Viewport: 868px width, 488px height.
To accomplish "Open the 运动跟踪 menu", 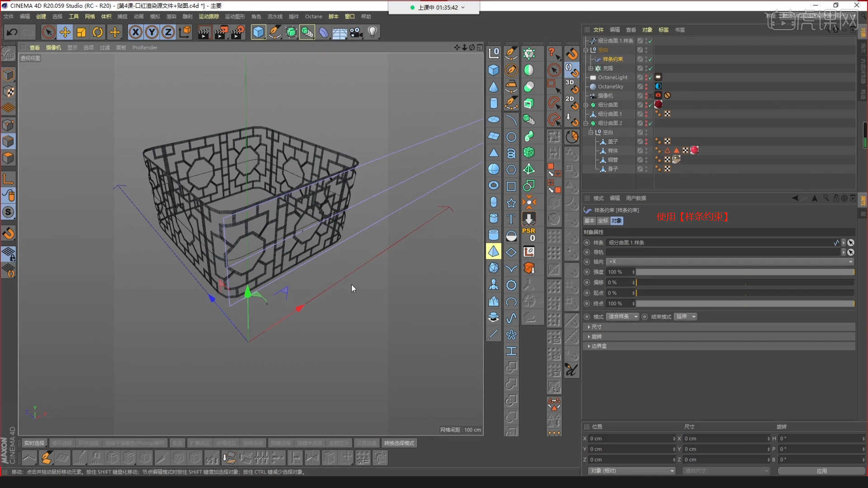I will [209, 17].
